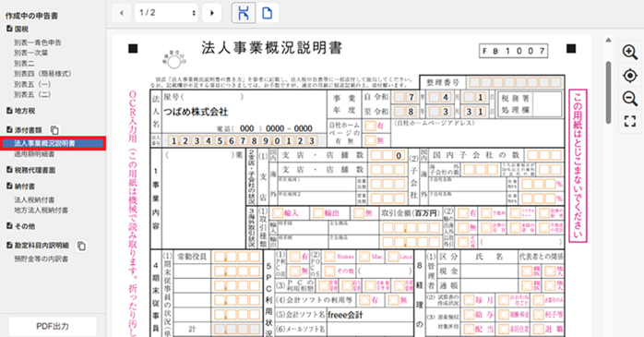Open 預貯金等の内訳書
Image resolution: width=644 pixels, height=337 pixels.
(x=42, y=259)
